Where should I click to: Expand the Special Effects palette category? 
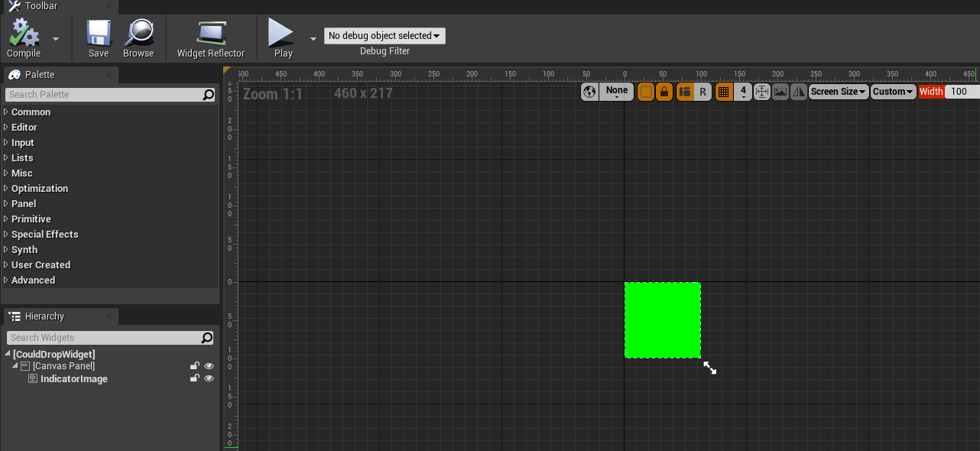pyautogui.click(x=6, y=234)
